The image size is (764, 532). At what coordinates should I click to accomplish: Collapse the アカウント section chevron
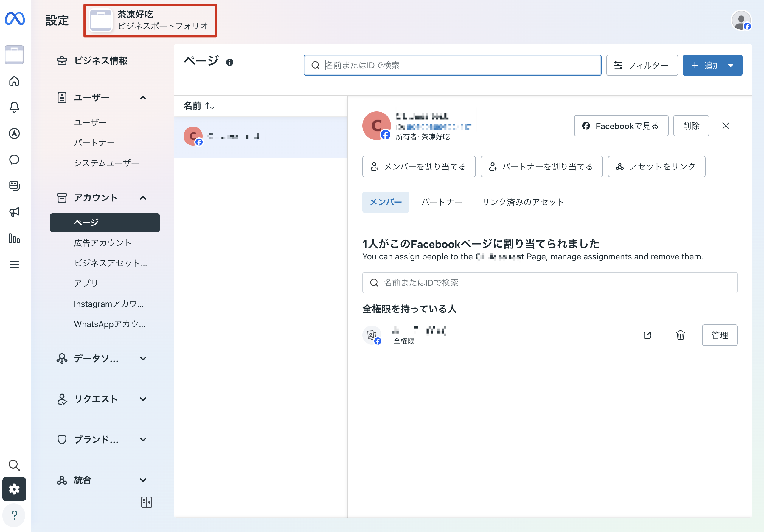point(143,198)
